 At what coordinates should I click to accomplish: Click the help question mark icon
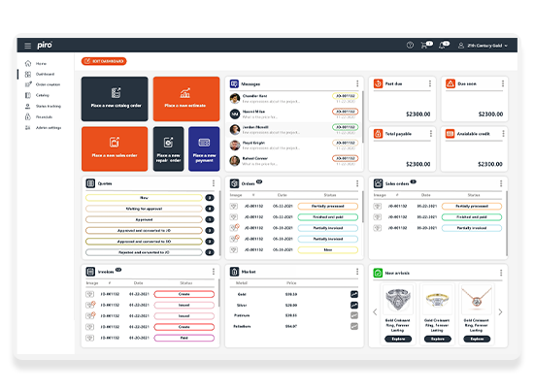[410, 45]
